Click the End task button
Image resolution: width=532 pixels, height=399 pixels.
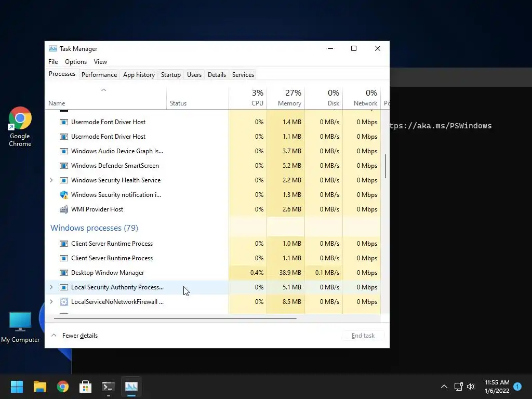tap(363, 336)
